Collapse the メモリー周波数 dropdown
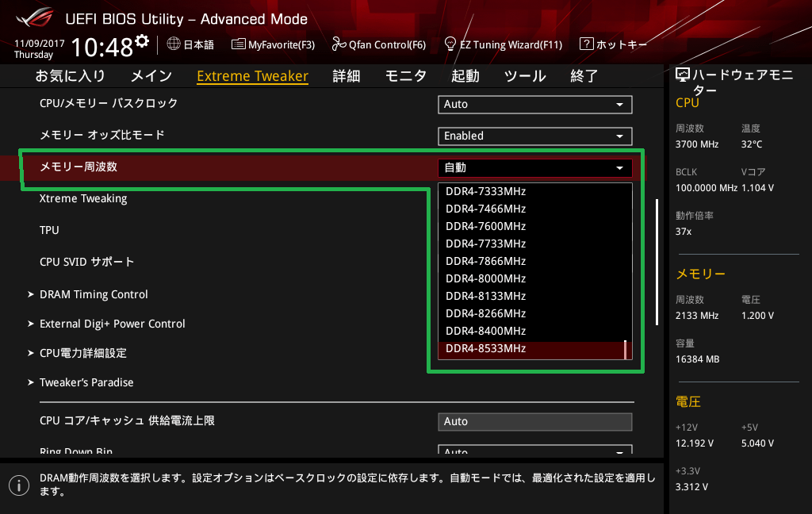The height and width of the screenshot is (514, 812). click(535, 168)
